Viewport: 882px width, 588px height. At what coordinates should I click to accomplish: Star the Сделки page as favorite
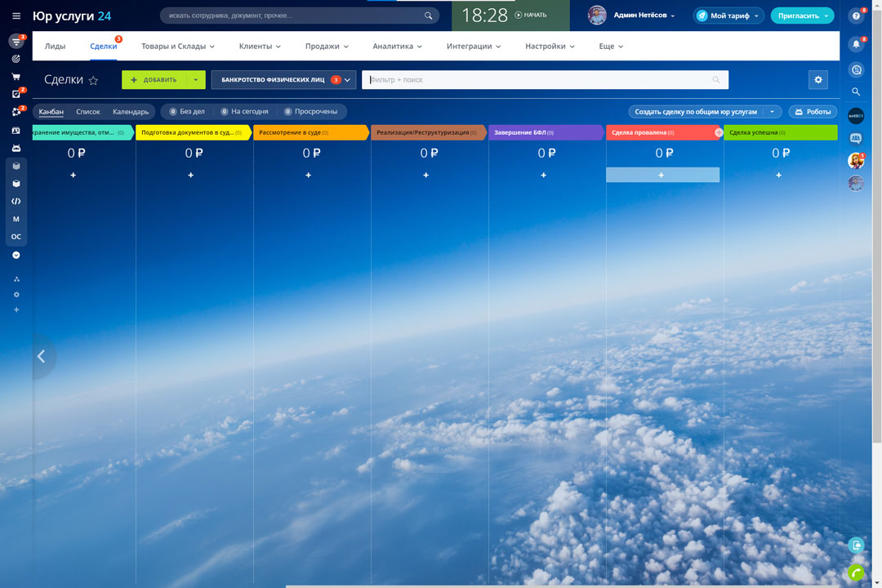tap(93, 80)
